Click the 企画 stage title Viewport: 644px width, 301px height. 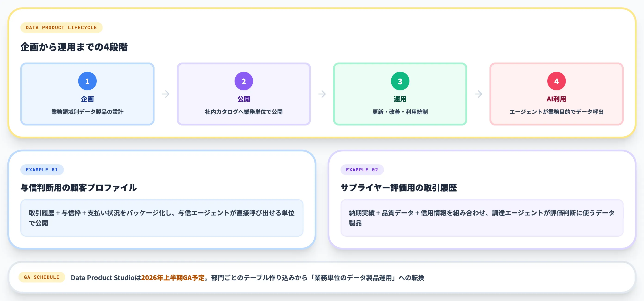click(87, 99)
